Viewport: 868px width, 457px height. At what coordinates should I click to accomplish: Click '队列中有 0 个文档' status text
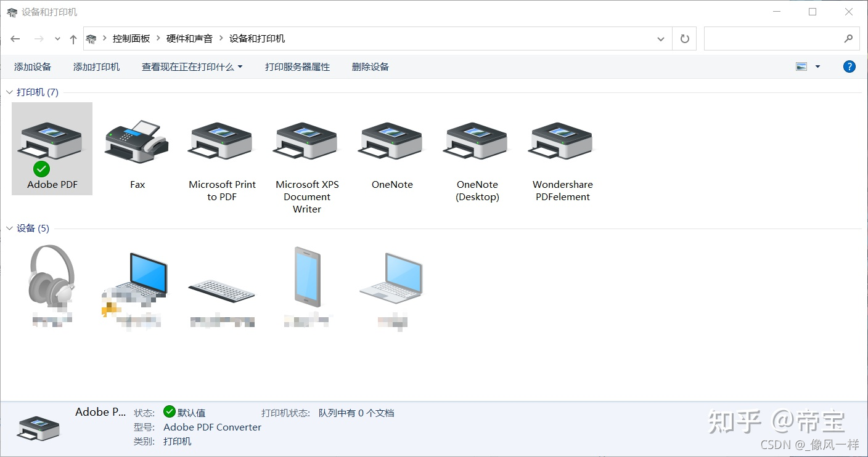356,413
